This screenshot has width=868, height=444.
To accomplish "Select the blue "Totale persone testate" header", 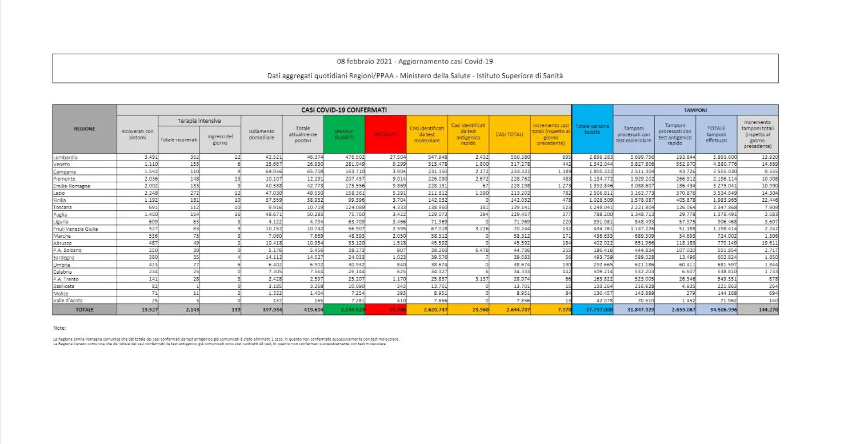I will point(592,129).
